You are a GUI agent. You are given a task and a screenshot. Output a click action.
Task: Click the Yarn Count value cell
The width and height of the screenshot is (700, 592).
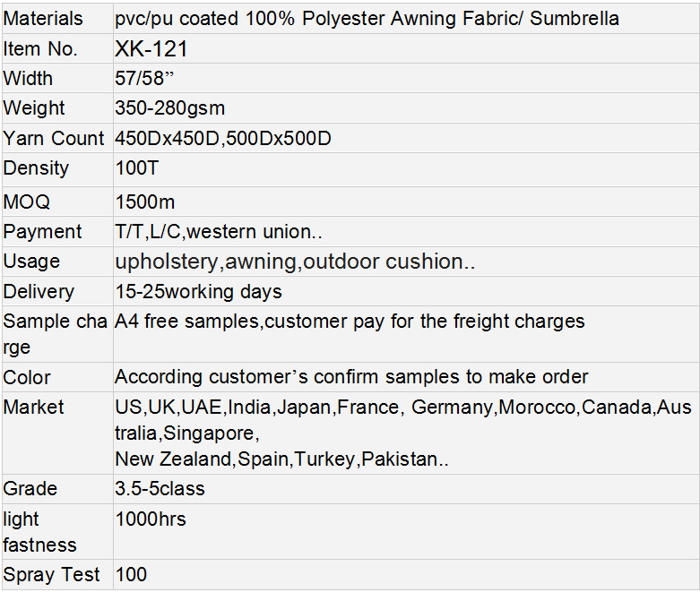[x=223, y=139]
